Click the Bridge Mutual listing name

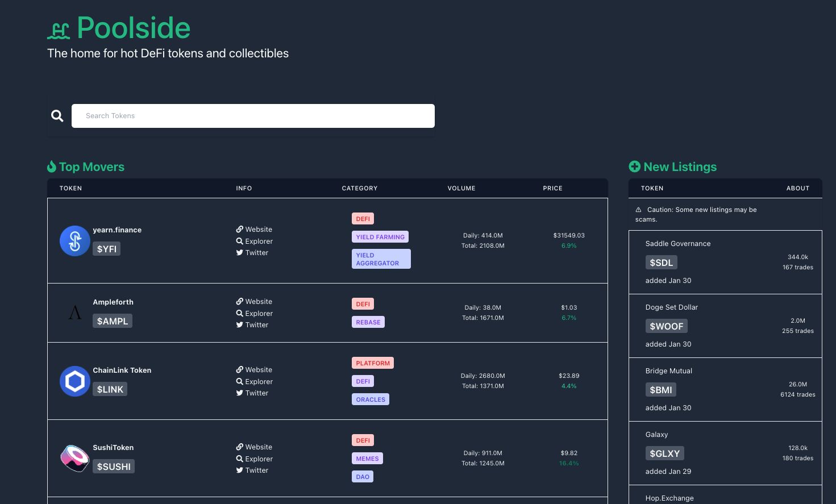[669, 371]
